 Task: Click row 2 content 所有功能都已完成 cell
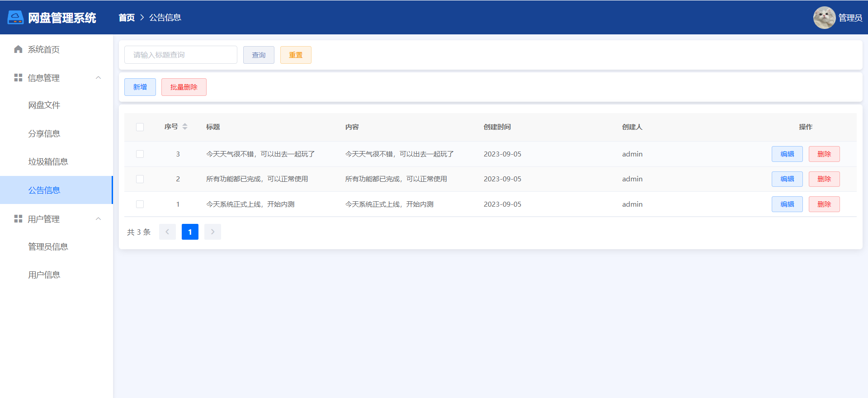pyautogui.click(x=396, y=179)
